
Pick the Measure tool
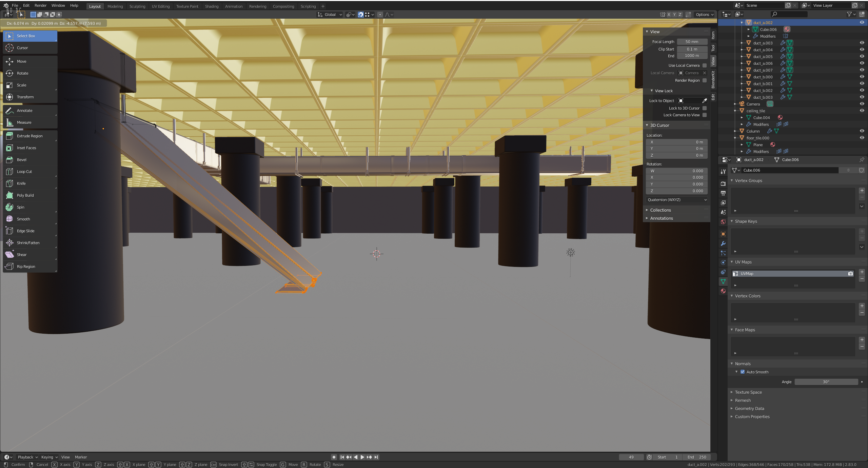(24, 122)
